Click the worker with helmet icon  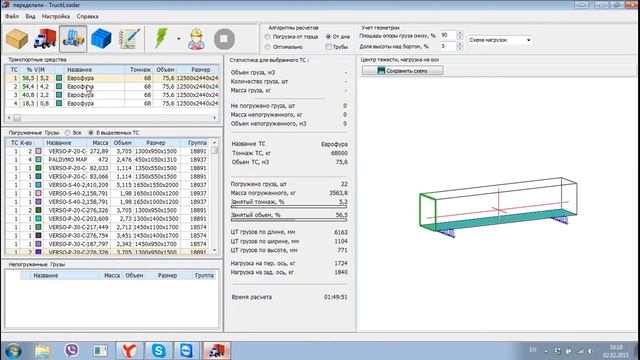pyautogui.click(x=196, y=39)
